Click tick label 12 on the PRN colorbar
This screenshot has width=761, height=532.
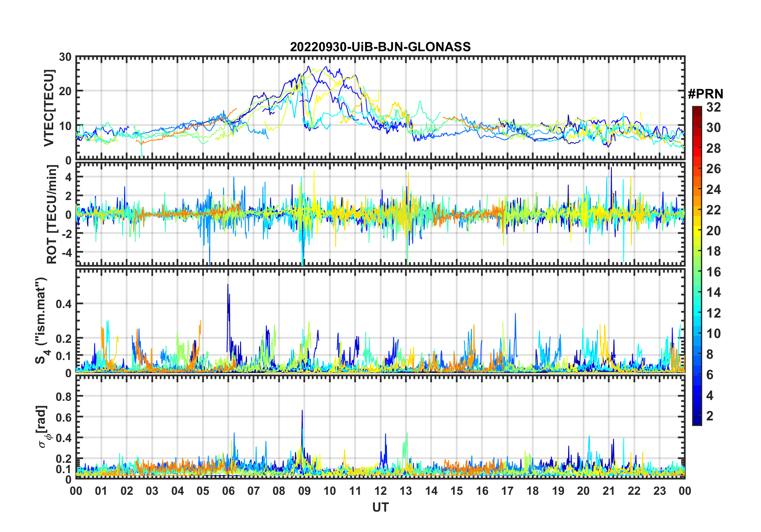pyautogui.click(x=713, y=313)
